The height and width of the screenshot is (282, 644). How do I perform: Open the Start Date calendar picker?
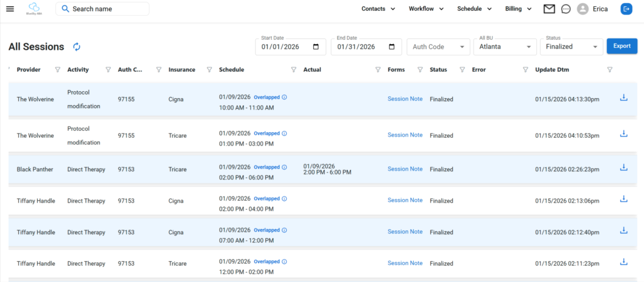coord(316,47)
